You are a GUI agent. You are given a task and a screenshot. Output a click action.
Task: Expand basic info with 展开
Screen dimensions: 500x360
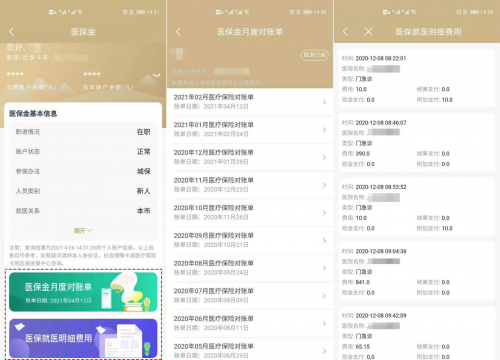point(83,230)
